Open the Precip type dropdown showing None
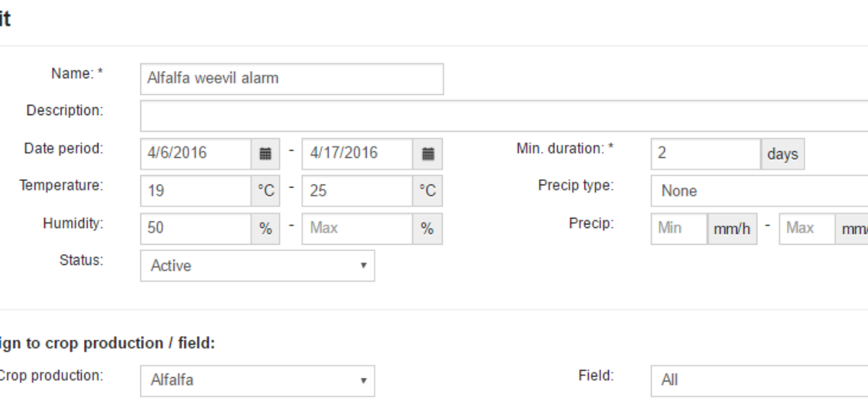Screen dimensions: 868x409 759,191
